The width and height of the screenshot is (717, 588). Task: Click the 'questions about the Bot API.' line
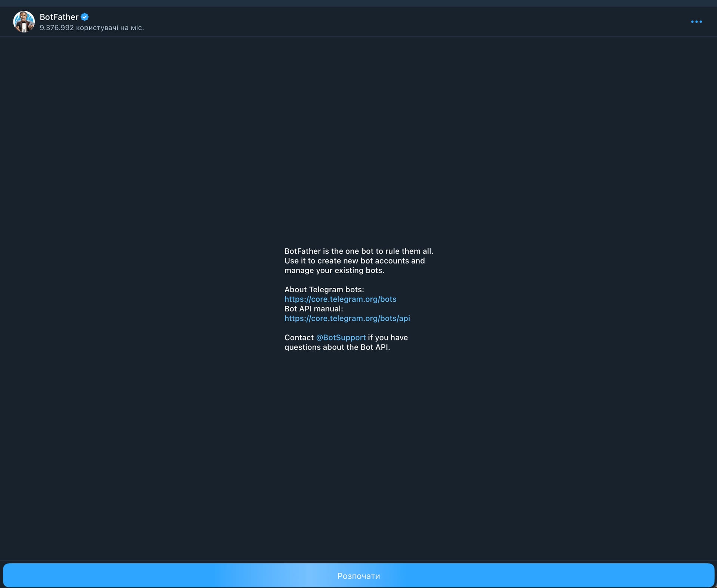337,347
